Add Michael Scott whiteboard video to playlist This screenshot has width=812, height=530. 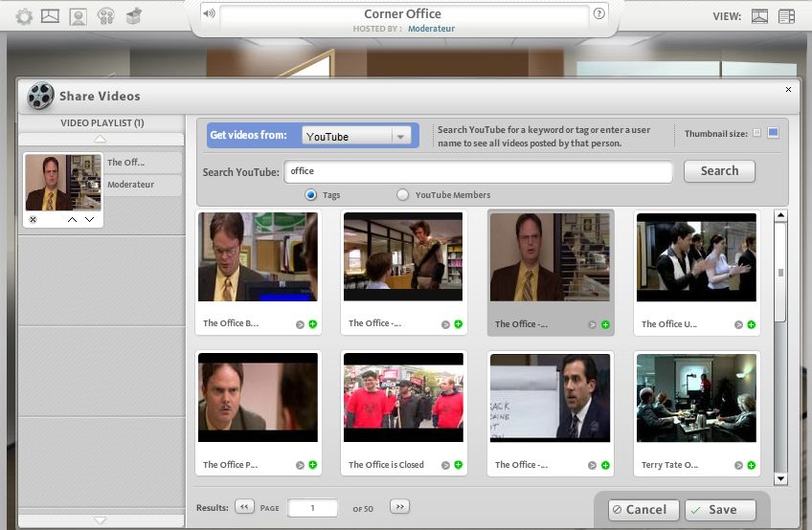click(605, 465)
